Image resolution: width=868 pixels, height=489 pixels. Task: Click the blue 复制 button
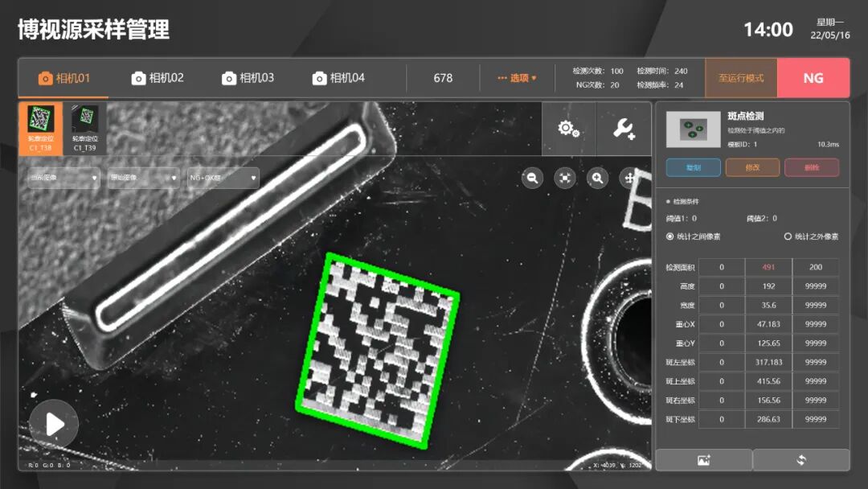[x=693, y=167]
